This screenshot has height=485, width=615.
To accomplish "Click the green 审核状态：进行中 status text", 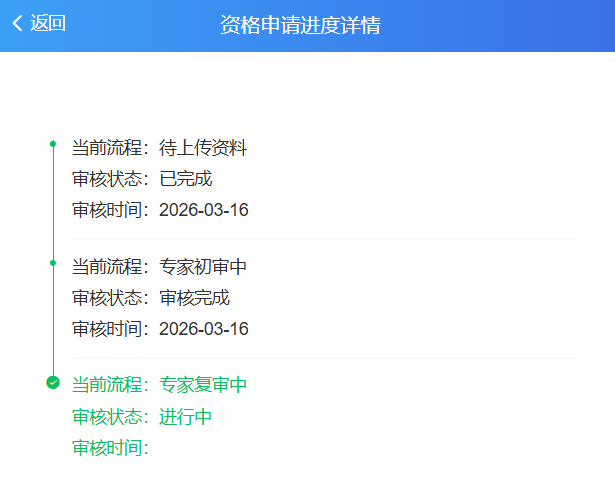I will (142, 417).
